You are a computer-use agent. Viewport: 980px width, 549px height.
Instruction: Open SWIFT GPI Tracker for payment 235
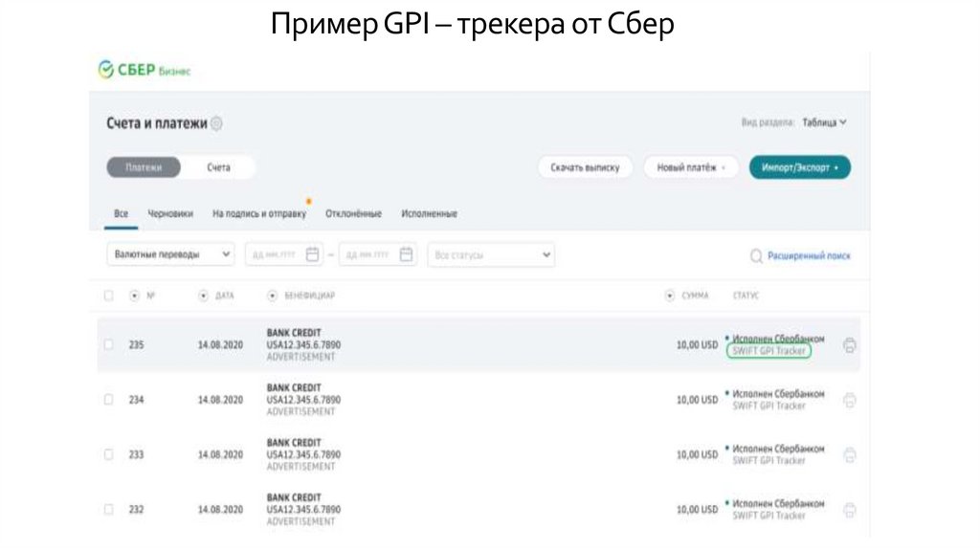[x=768, y=351]
